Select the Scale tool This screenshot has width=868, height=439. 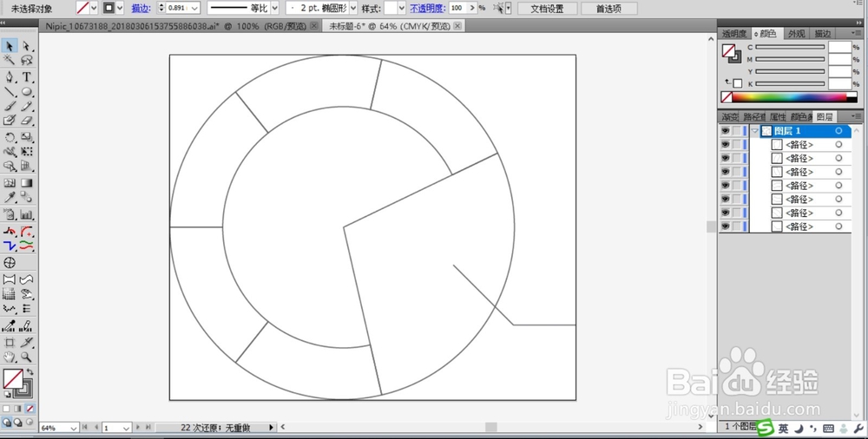coord(26,137)
